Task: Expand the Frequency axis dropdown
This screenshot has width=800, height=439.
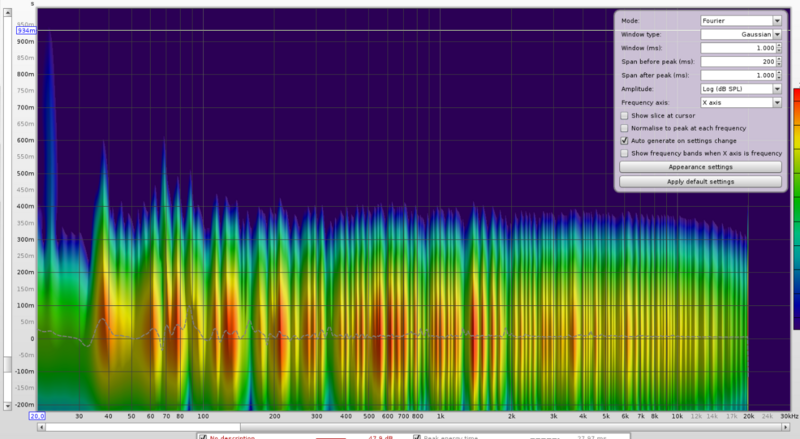Action: coord(740,102)
